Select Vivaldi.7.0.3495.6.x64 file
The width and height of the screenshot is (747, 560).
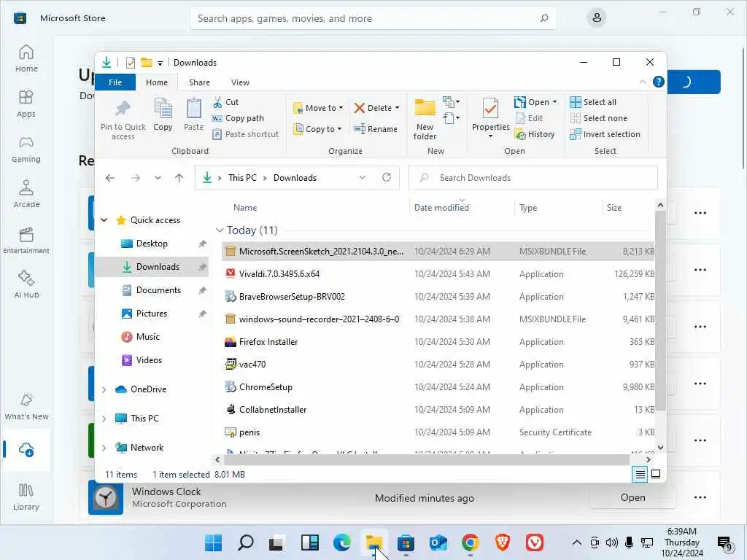click(x=438, y=274)
